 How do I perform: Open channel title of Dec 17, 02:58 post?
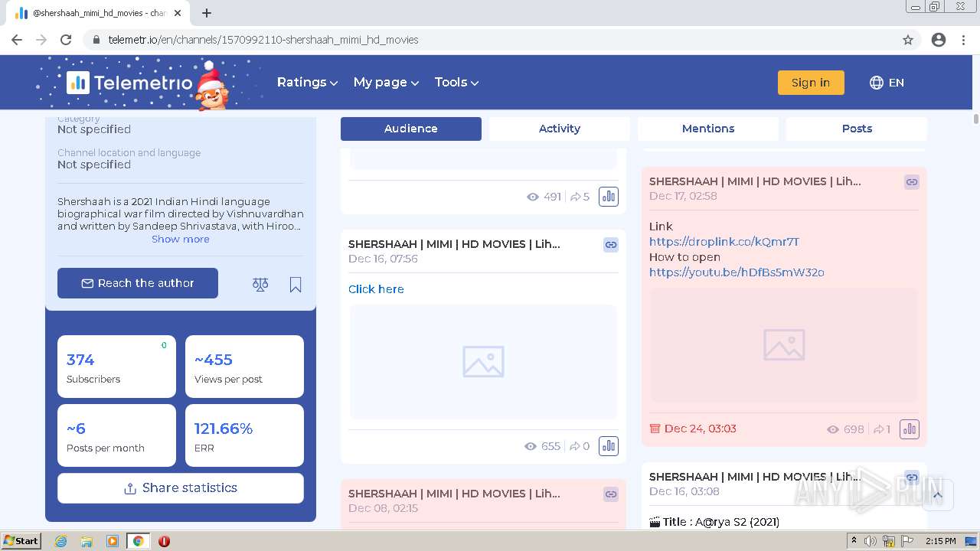(755, 181)
